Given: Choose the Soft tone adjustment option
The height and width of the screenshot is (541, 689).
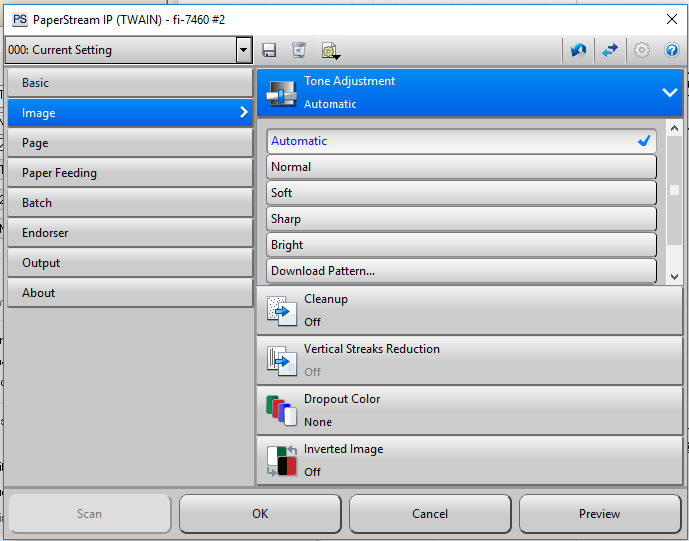Looking at the screenshot, I should (461, 193).
